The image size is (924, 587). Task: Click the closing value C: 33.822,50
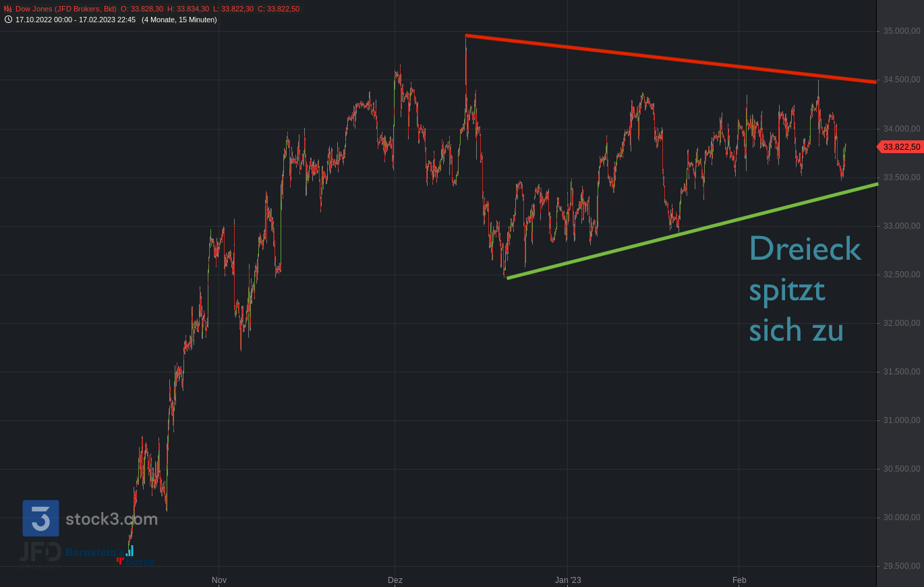tap(279, 9)
